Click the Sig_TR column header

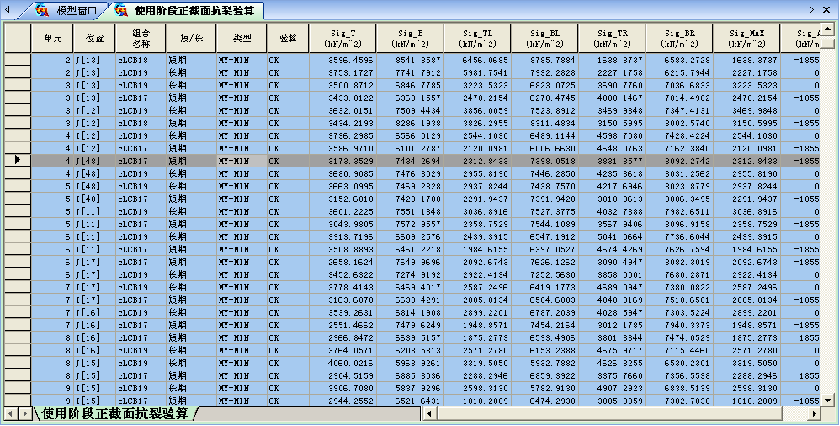coord(612,38)
